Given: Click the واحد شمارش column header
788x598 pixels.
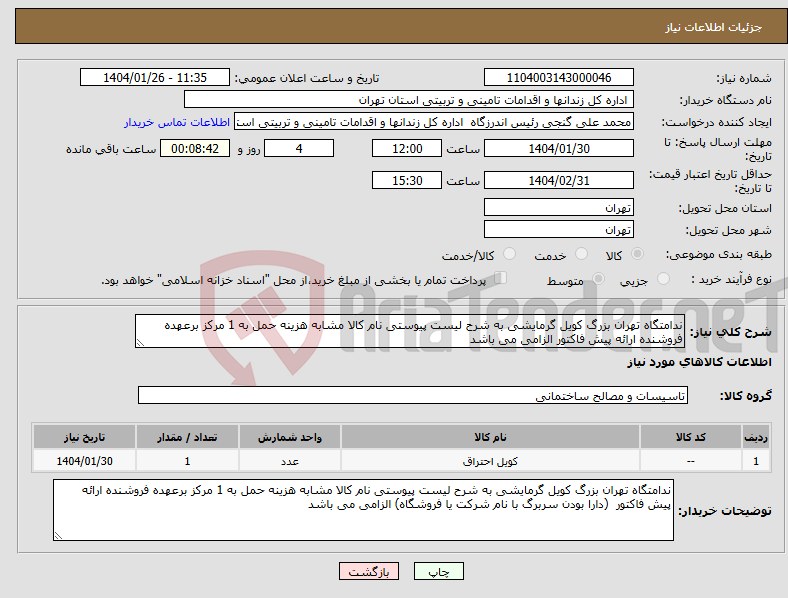Looking at the screenshot, I should pos(290,437).
